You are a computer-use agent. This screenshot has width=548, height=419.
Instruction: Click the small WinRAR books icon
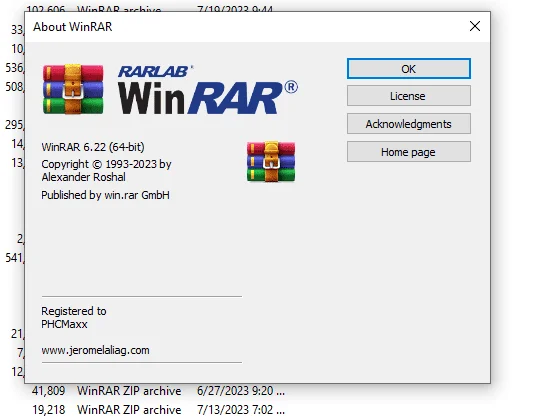tap(271, 161)
